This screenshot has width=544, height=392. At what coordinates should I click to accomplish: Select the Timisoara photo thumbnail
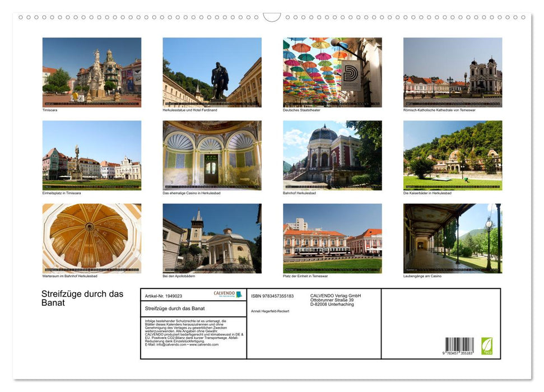91,72
